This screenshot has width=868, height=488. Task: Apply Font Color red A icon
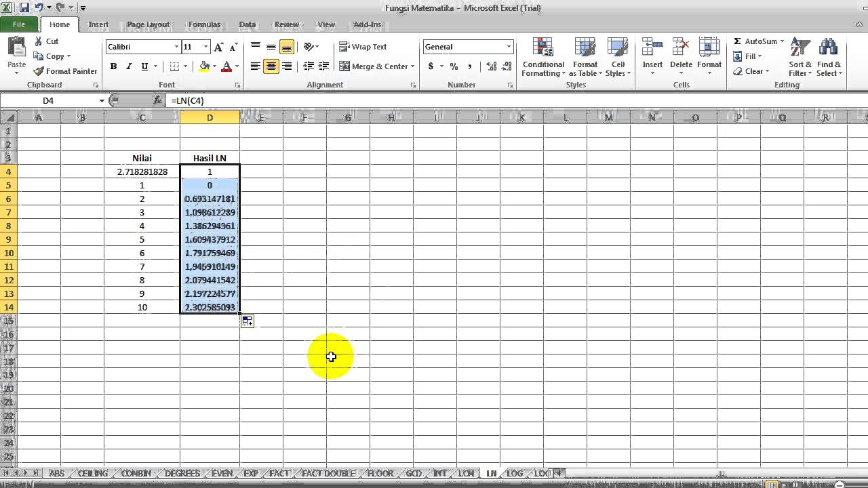(x=226, y=66)
